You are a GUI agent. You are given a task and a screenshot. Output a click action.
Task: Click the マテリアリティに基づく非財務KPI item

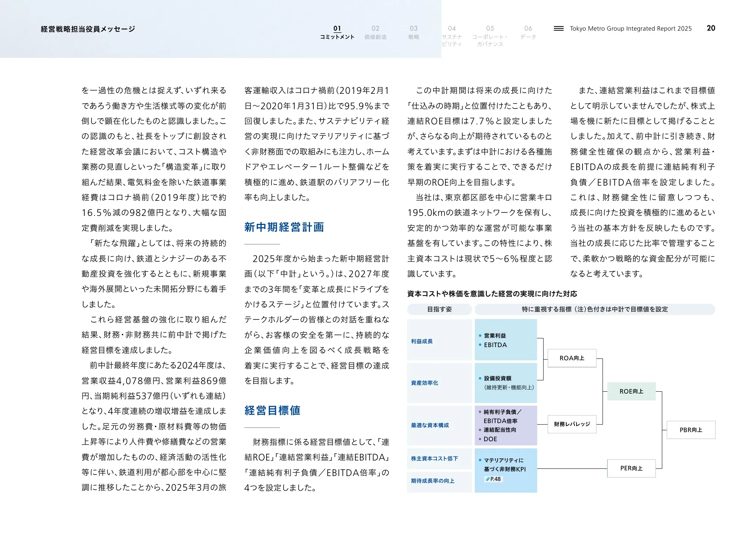[502, 465]
